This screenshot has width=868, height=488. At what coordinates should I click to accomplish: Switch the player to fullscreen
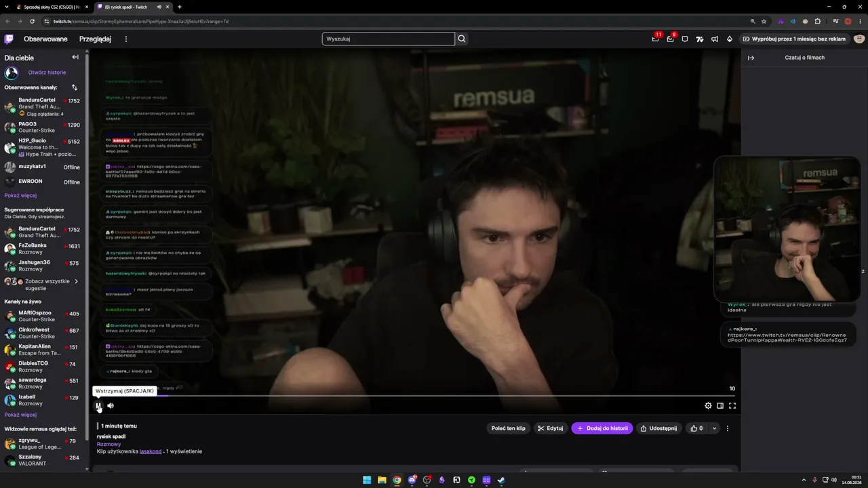tap(732, 406)
